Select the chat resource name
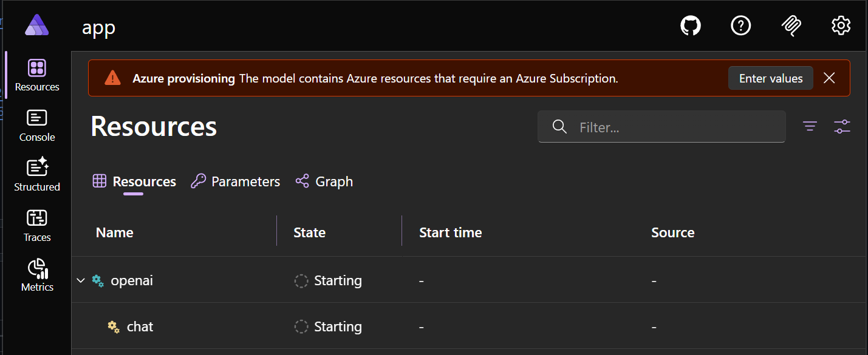This screenshot has height=355, width=868. pyautogui.click(x=140, y=326)
